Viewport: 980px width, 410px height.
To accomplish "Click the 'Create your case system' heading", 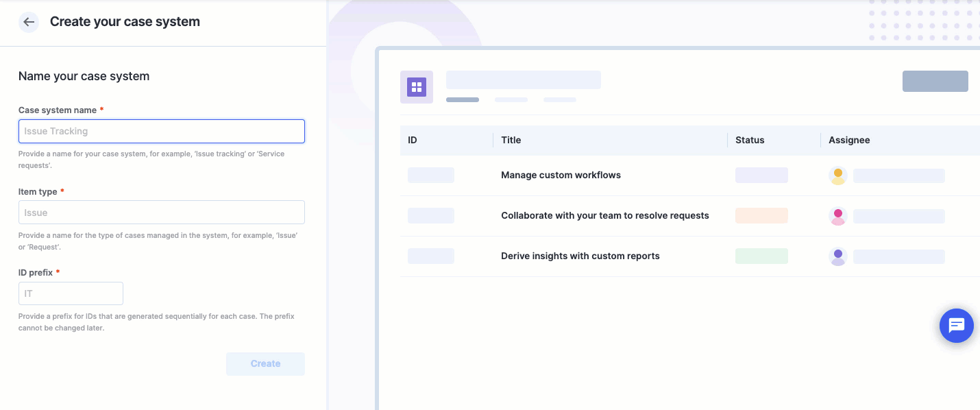I will pos(125,21).
